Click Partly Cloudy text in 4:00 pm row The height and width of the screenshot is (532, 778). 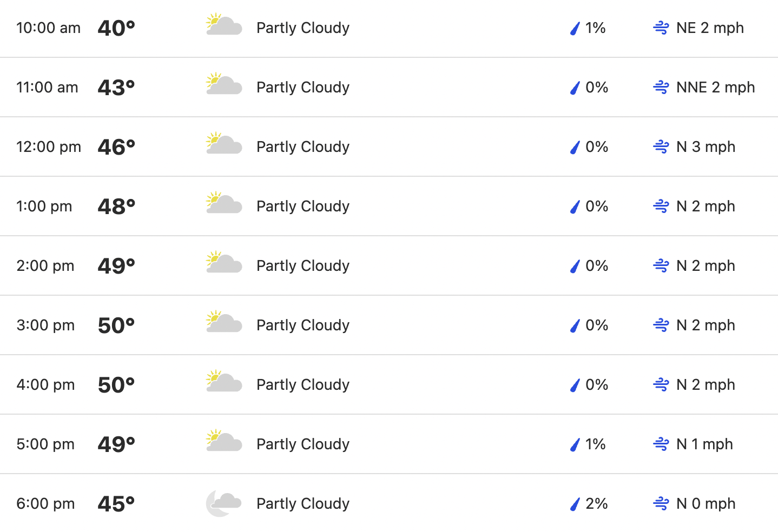[x=303, y=384]
